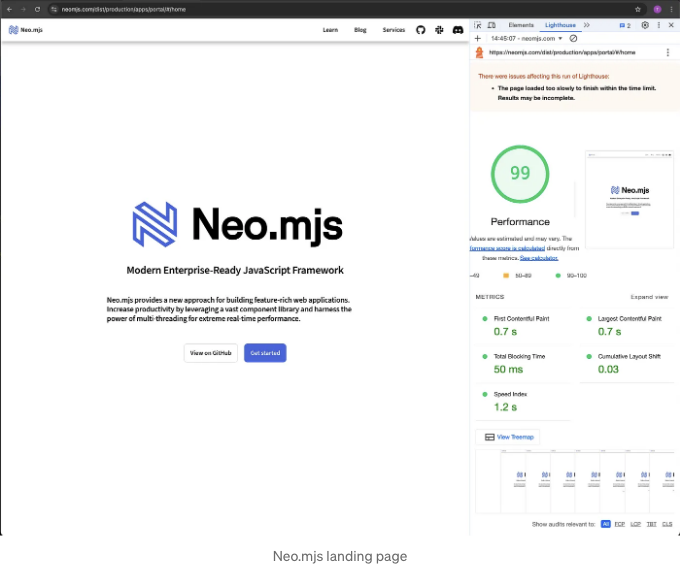This screenshot has width=680, height=566.
Task: Click the First Contentful Paint metric
Action: (523, 326)
